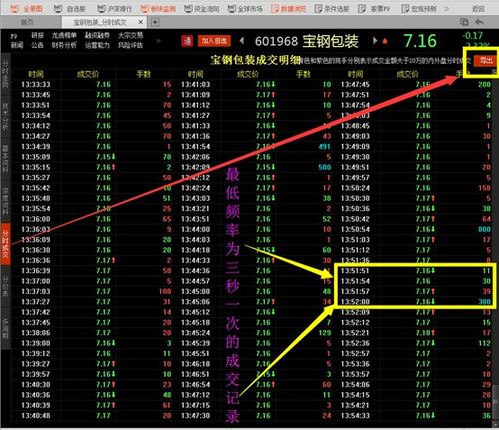Open the 自选股 watchlist toolbar item

click(70, 8)
